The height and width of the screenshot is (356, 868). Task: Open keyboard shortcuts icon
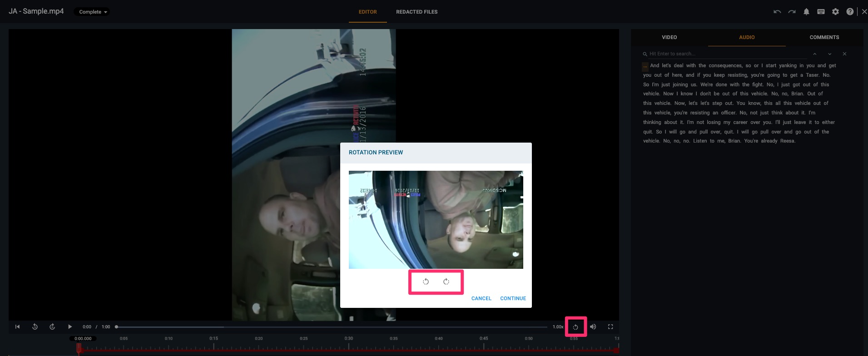[821, 12]
